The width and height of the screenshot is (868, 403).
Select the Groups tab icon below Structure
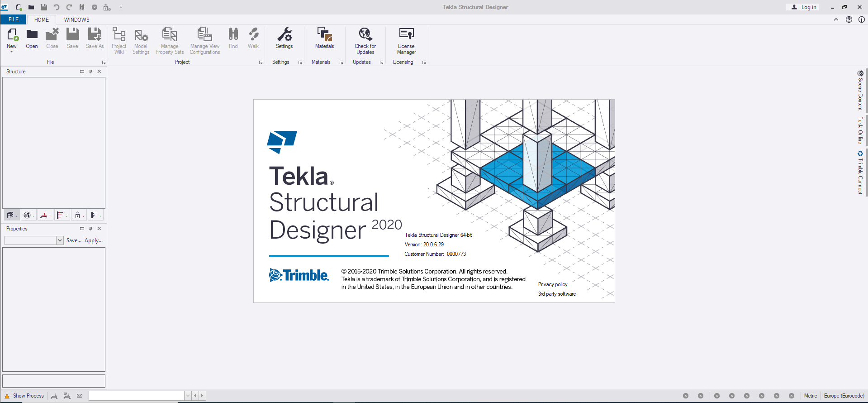(28, 215)
